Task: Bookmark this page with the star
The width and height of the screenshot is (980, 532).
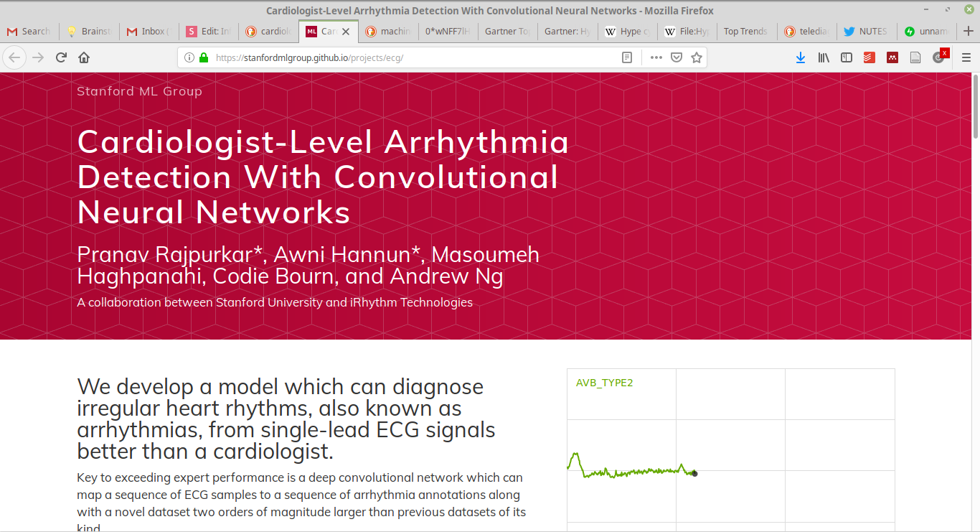Action: (x=696, y=57)
